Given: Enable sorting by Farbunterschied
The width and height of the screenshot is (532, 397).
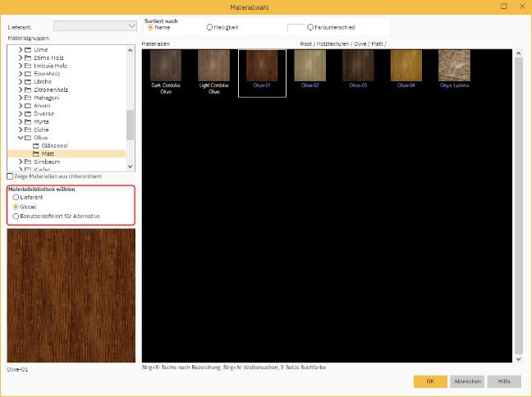Looking at the screenshot, I should point(310,27).
